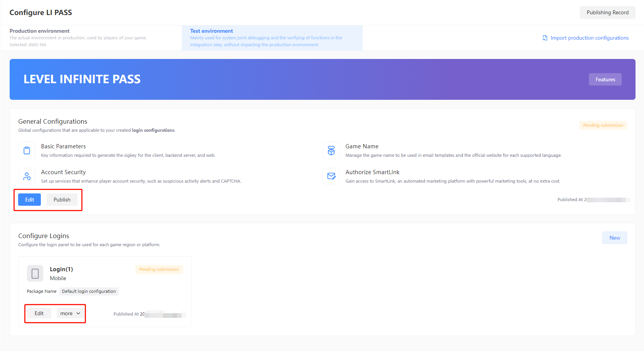Viewport: 644px width, 351px height.
Task: Open Basic Parameters settings
Action: (x=63, y=146)
